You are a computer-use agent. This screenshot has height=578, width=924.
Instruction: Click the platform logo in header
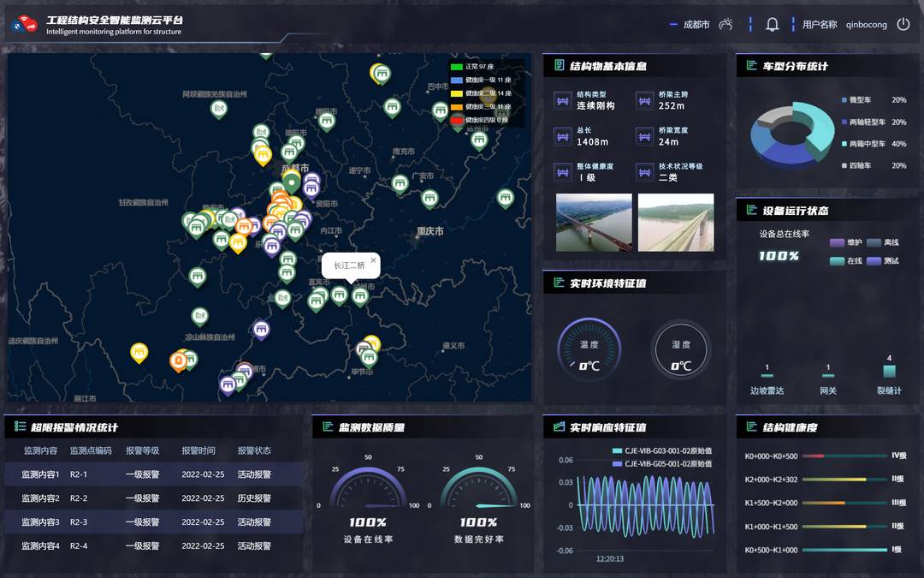[x=24, y=26]
